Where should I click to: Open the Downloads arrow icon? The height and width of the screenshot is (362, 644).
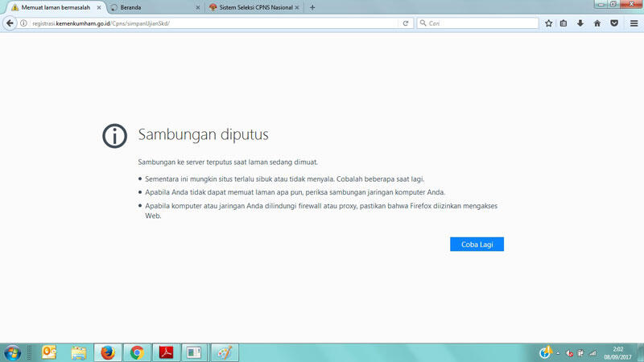580,23
